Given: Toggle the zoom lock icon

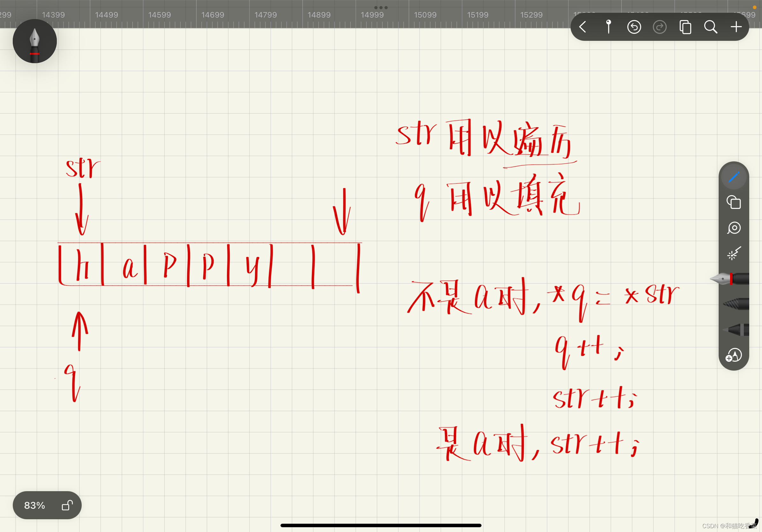Looking at the screenshot, I should 67,505.
